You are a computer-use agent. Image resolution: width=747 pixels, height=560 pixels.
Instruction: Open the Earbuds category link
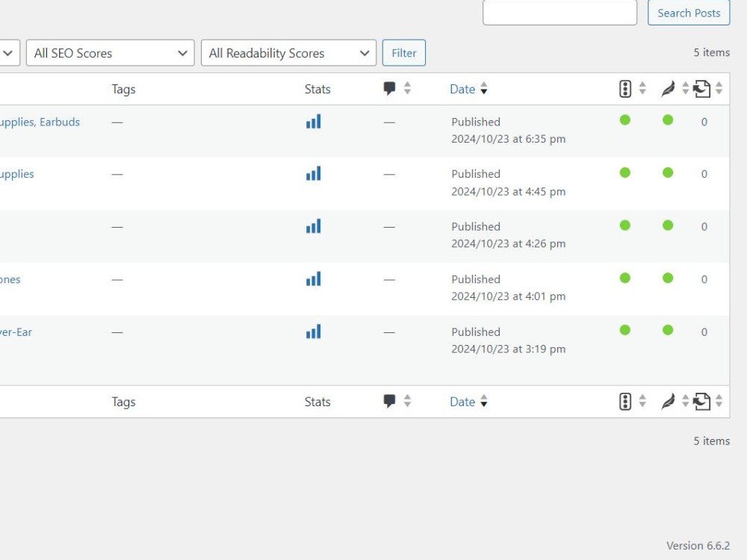tap(60, 122)
